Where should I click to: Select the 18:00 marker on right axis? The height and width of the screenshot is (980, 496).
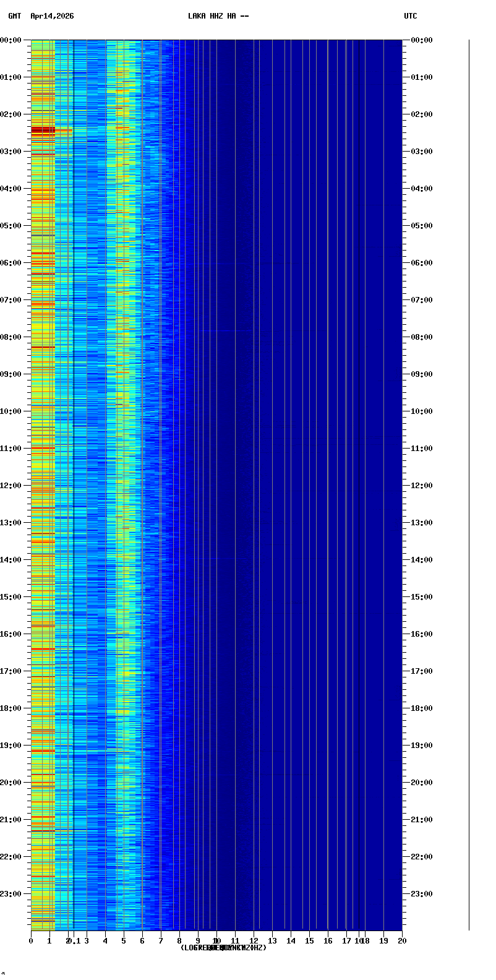point(421,708)
